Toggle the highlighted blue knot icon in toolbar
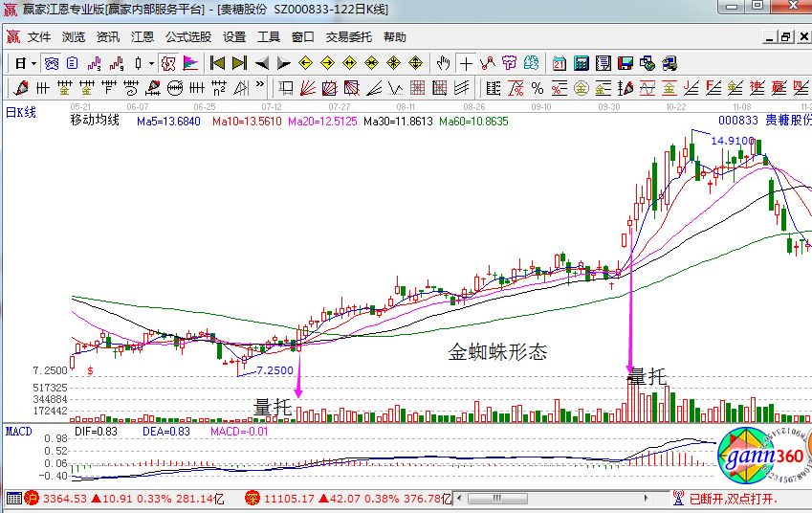 point(52,63)
